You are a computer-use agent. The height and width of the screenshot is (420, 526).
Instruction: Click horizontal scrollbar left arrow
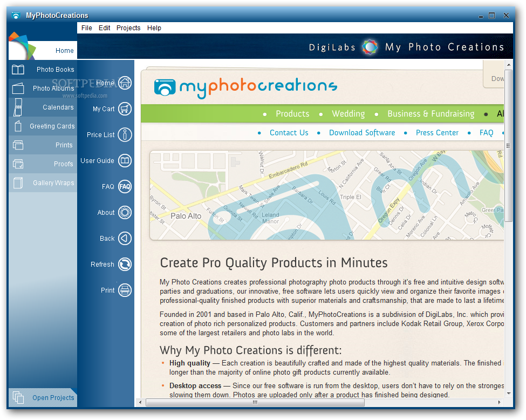(x=140, y=402)
